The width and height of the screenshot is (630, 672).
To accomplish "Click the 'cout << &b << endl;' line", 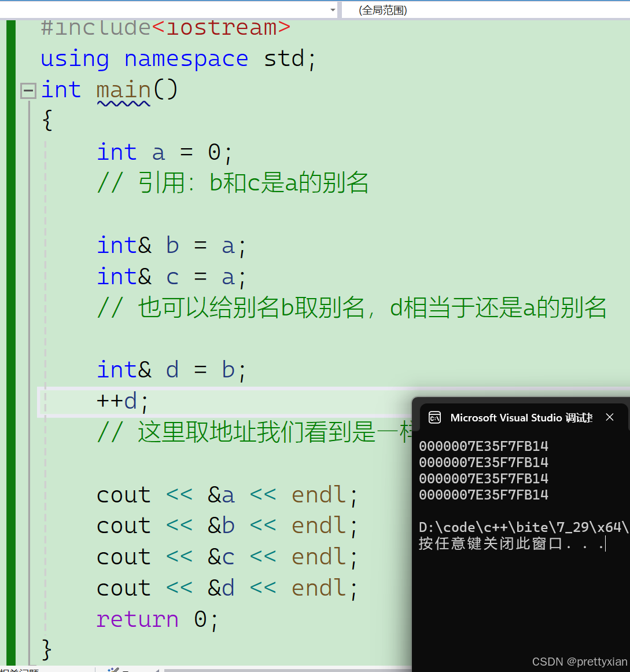I will point(227,526).
